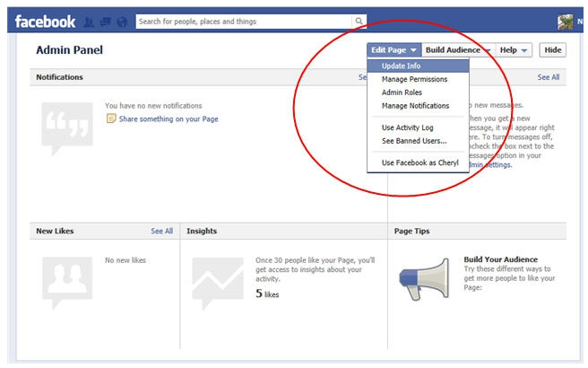The height and width of the screenshot is (368, 588).
Task: Click the Notifications section header
Action: [59, 77]
